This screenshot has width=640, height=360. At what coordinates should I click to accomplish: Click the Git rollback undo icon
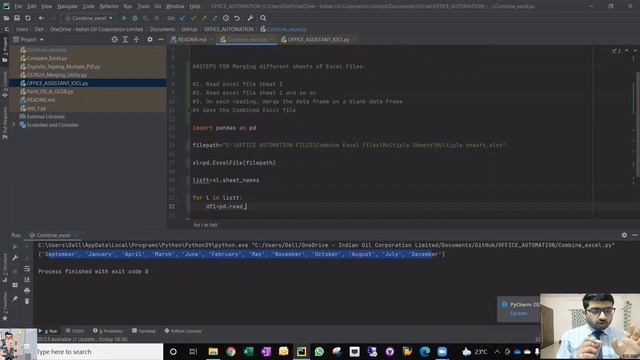tap(237, 18)
